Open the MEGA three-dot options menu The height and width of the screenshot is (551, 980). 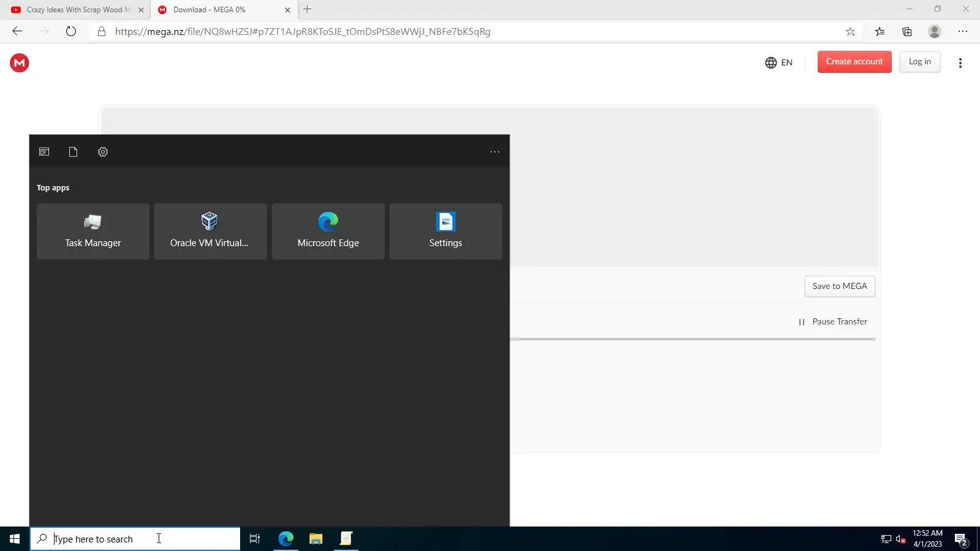pyautogui.click(x=960, y=63)
